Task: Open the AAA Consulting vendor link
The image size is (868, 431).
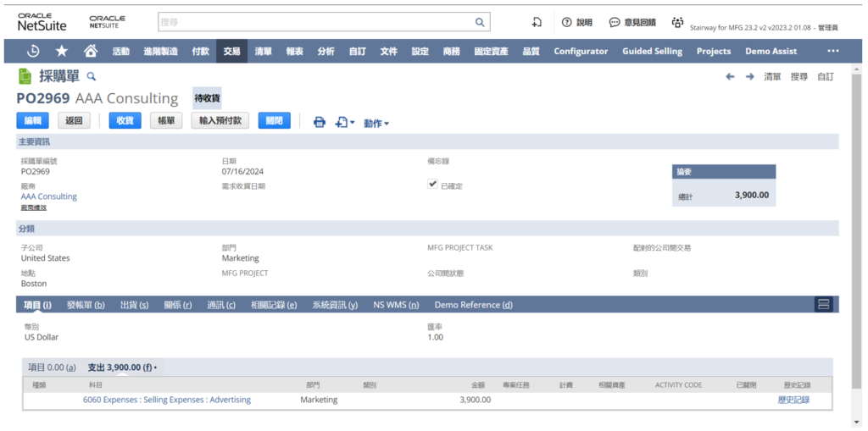Action: (48, 196)
